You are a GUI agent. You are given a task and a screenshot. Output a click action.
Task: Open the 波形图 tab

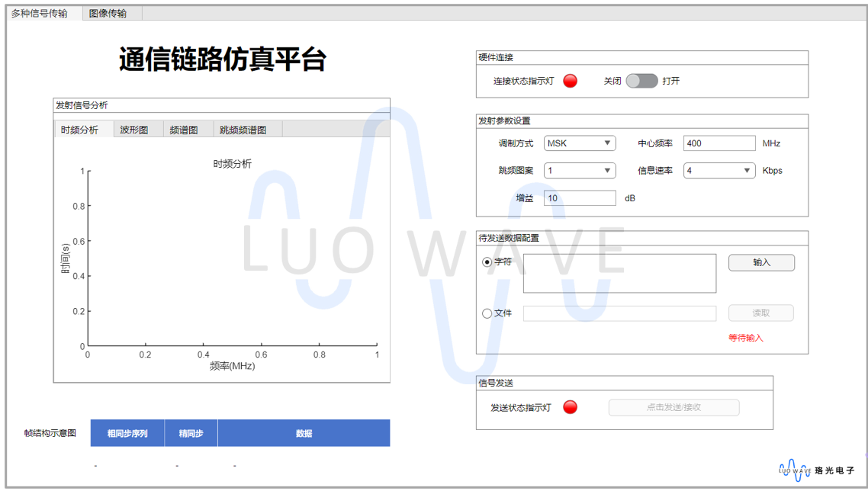point(133,130)
